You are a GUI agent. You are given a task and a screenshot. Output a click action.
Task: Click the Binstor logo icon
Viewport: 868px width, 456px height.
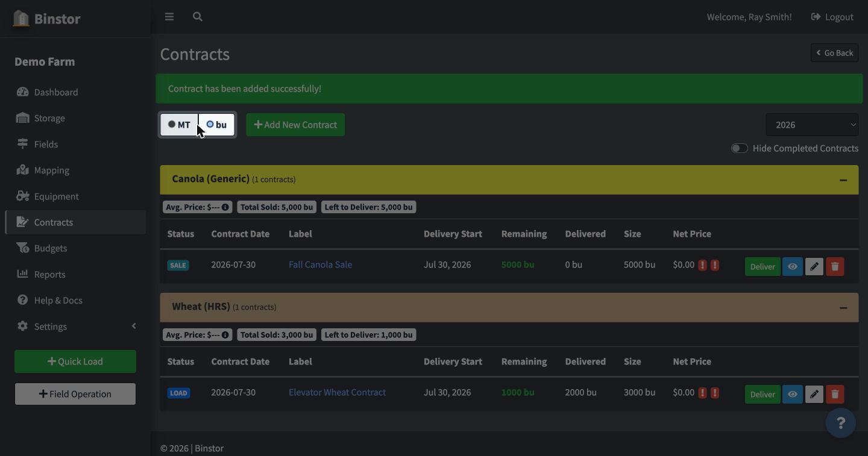click(x=21, y=18)
